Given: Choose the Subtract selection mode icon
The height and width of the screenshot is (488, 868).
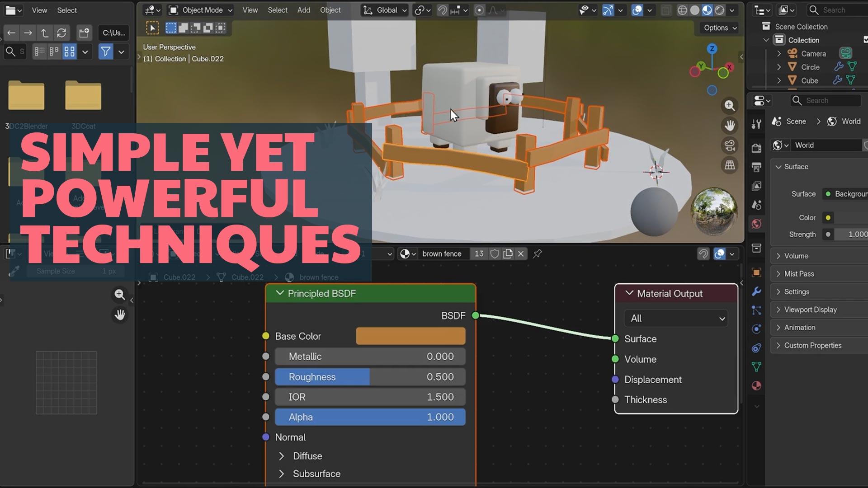Looking at the screenshot, I should (196, 28).
